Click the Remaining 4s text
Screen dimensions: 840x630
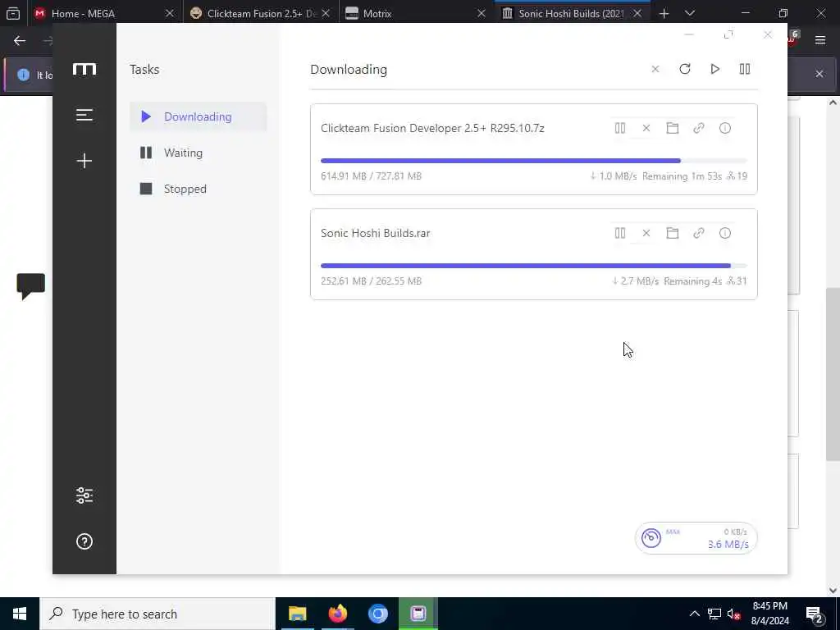point(692,281)
